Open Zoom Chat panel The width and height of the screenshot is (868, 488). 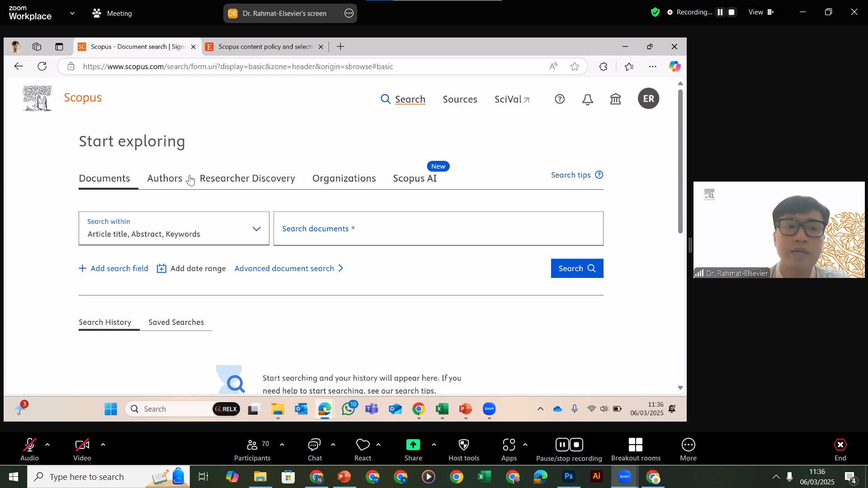[x=315, y=450]
